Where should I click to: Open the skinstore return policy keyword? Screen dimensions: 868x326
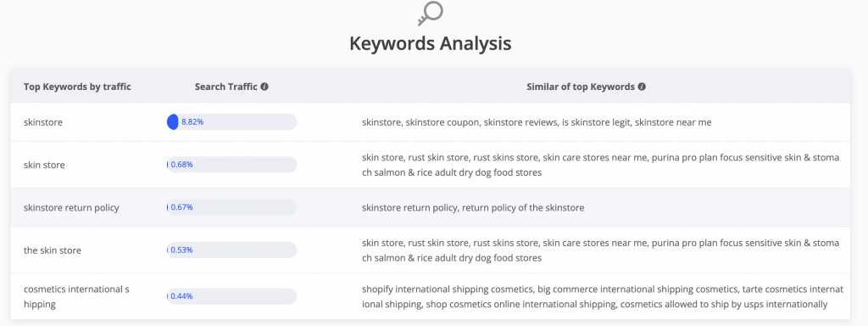[71, 207]
